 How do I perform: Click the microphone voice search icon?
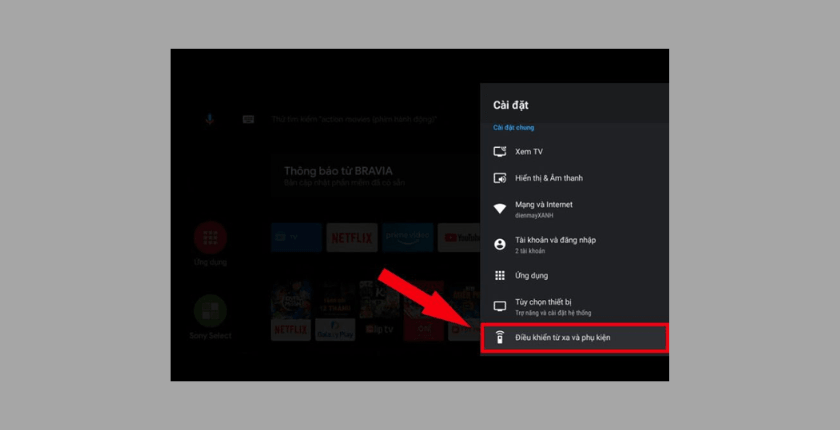coord(210,119)
